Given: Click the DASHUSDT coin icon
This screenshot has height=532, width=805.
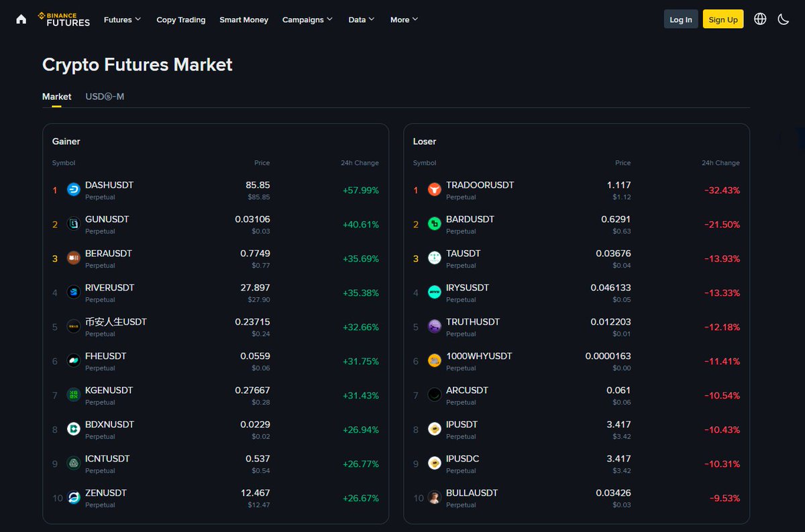Looking at the screenshot, I should pyautogui.click(x=73, y=190).
